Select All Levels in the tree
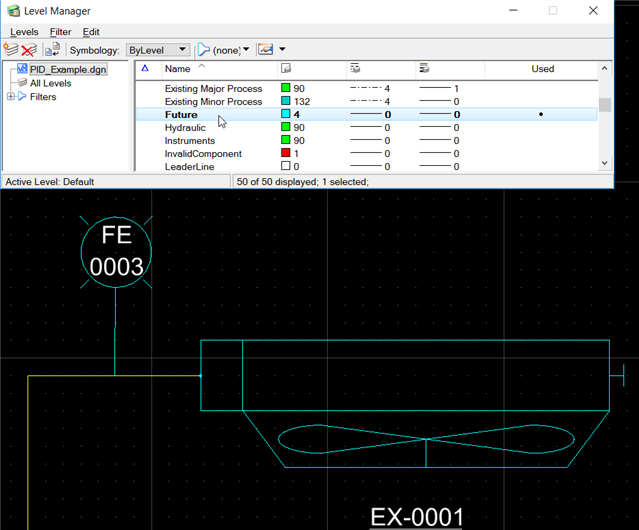 point(50,83)
